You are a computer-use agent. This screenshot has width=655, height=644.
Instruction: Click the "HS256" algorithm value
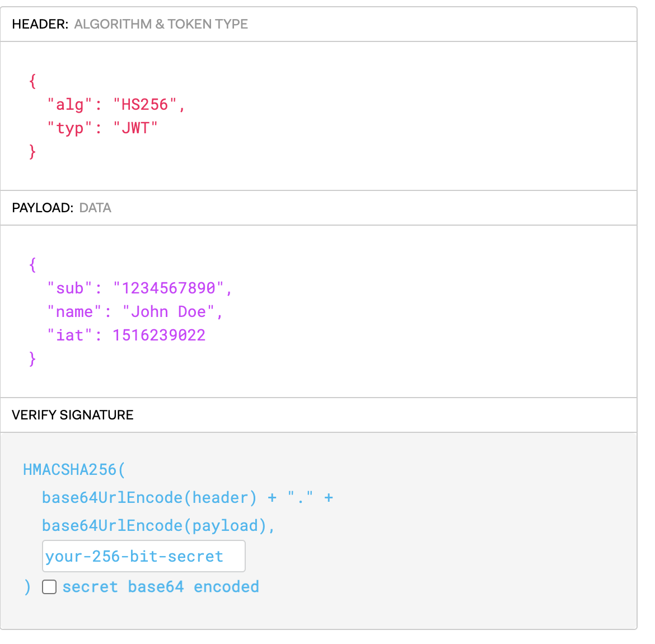144,105
